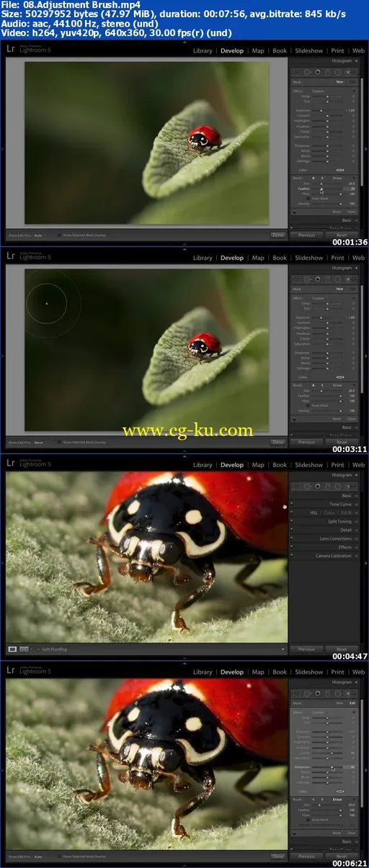Image resolution: width=369 pixels, height=868 pixels.
Task: Click Done button in 00:01:36 frame
Action: (278, 235)
